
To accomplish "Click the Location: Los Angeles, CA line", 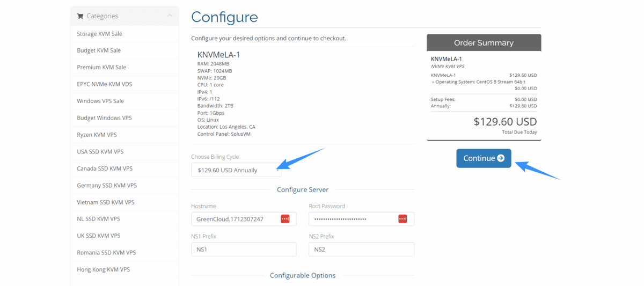I will 226,127.
